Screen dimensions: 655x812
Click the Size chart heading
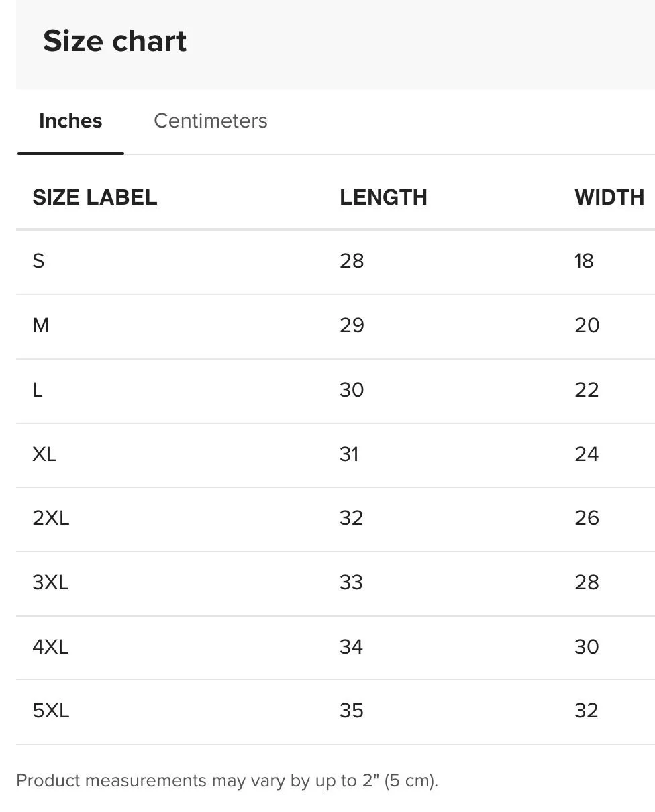coord(115,41)
